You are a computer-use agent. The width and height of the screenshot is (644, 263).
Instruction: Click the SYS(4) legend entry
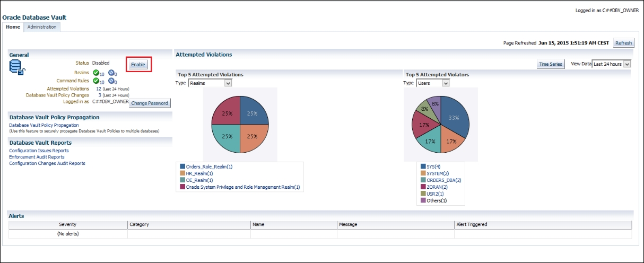click(x=434, y=166)
